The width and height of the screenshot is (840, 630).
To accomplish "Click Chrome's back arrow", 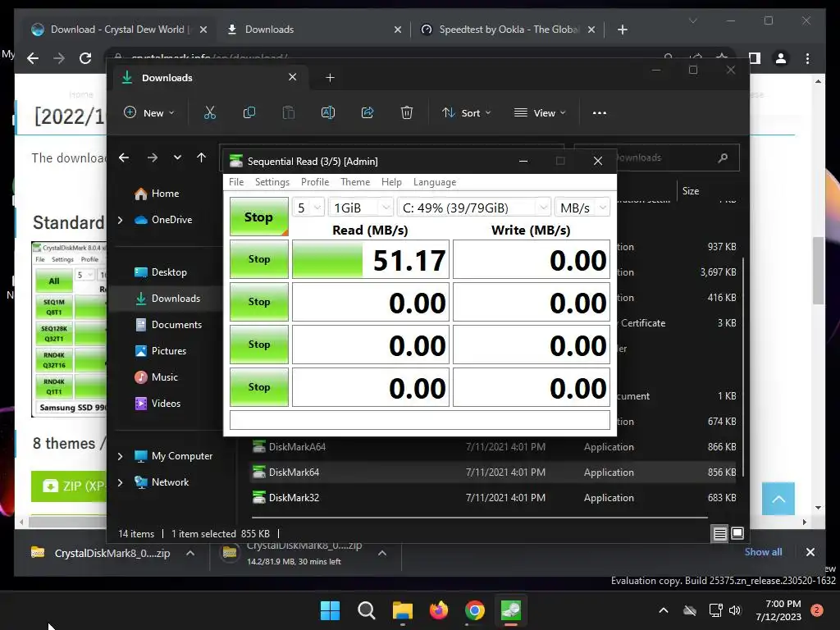I will [x=33, y=58].
